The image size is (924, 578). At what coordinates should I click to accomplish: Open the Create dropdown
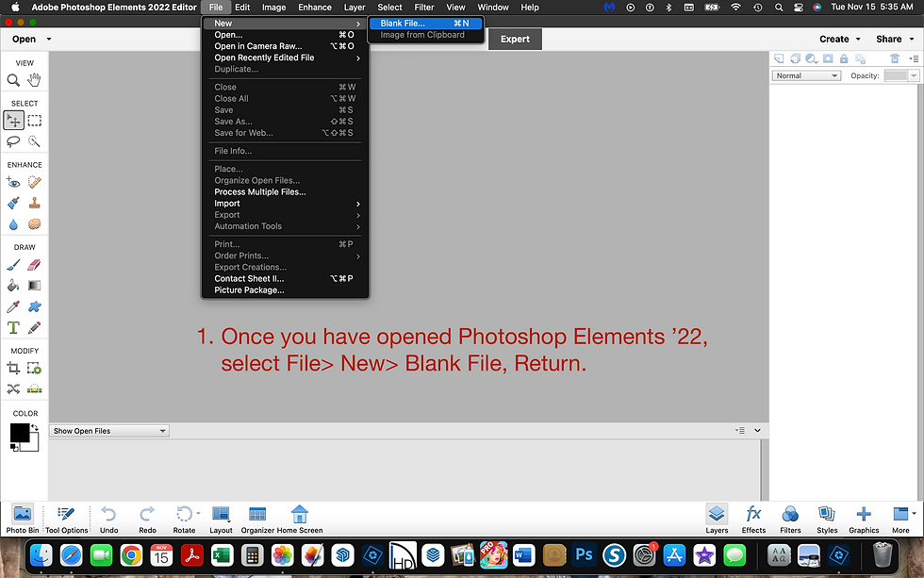840,39
